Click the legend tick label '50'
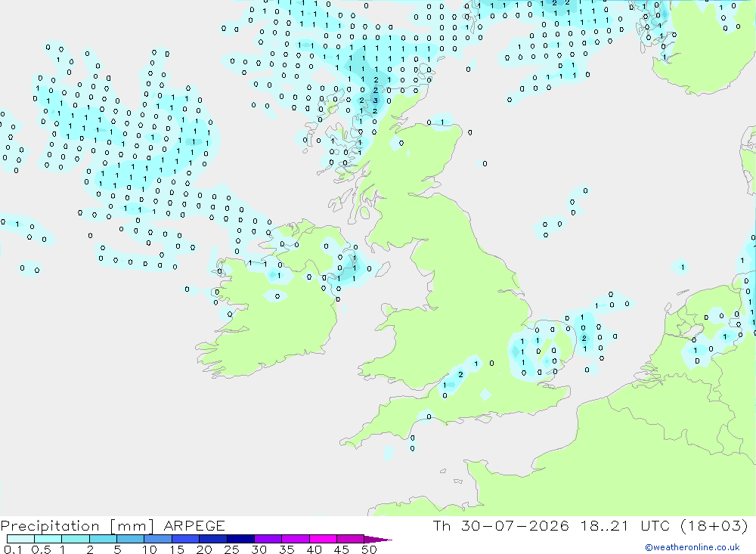This screenshot has width=756, height=554. (369, 549)
